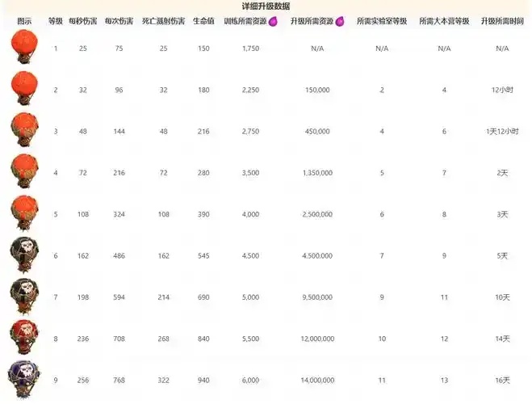532x404 pixels.
Task: Click the level 2 balloon image
Action: pos(24,88)
